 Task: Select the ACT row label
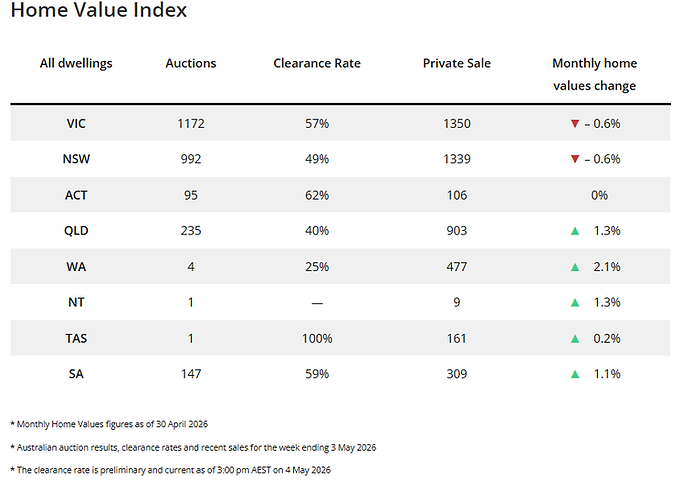coord(76,195)
